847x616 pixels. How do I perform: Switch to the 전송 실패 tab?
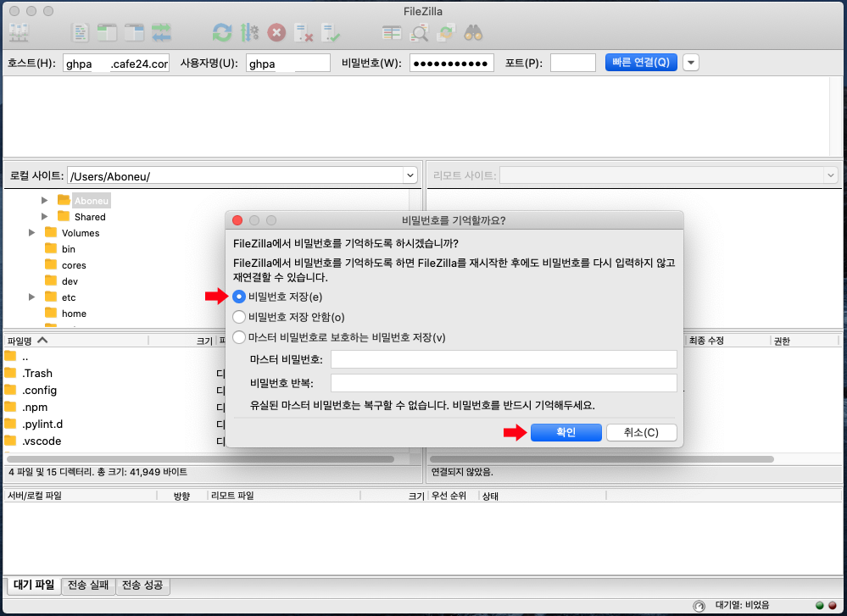(x=88, y=585)
